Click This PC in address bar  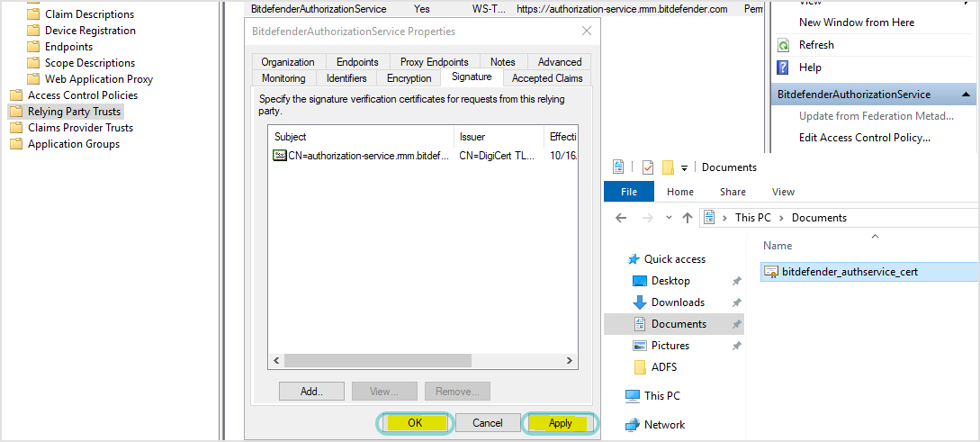click(x=753, y=218)
